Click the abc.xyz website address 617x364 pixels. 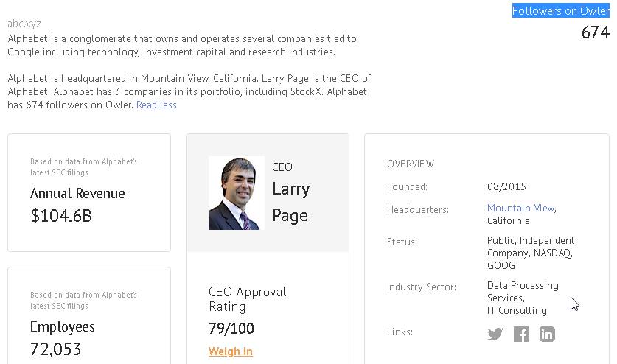pos(24,24)
